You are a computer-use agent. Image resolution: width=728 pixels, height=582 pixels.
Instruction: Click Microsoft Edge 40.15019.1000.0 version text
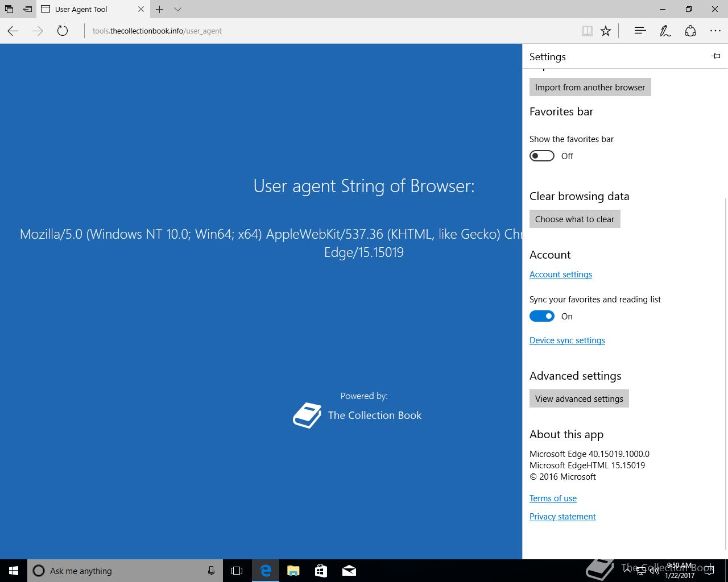[589, 454]
